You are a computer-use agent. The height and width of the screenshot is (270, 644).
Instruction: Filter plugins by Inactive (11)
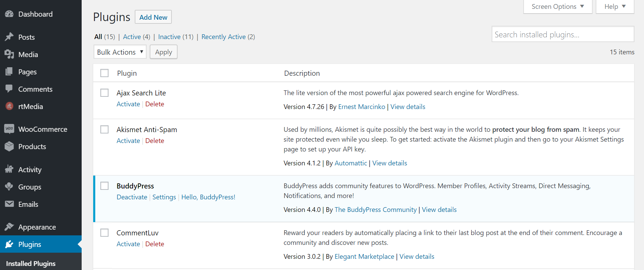(176, 37)
